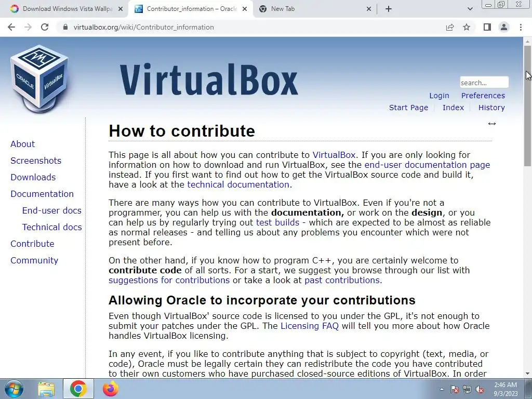Close the Download Windows Vista Wallpaper tab

click(x=121, y=9)
